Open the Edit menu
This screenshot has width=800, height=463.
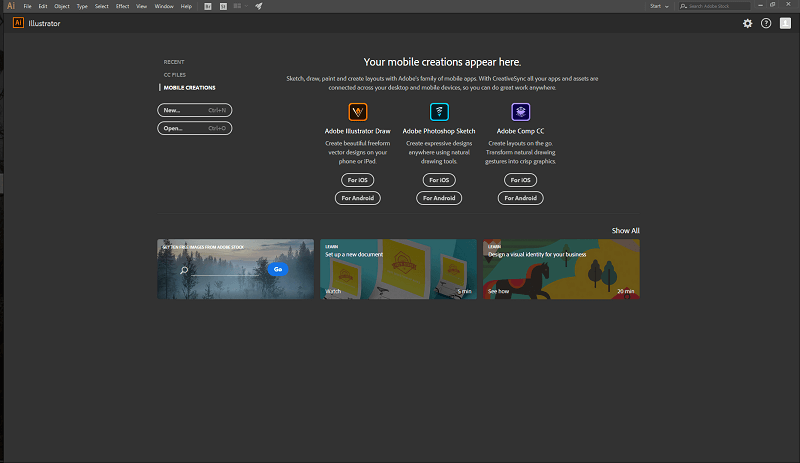(43, 6)
